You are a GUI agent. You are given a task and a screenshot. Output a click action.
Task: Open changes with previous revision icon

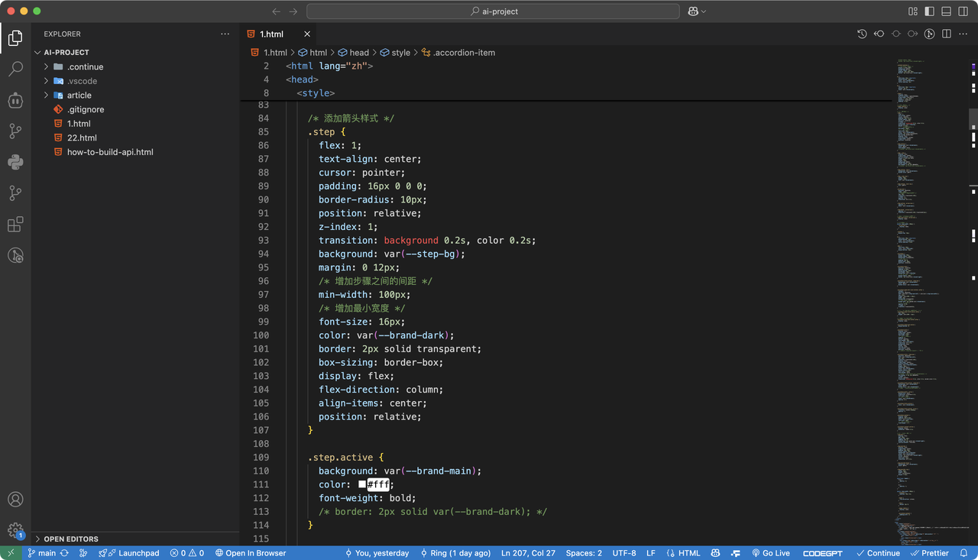(879, 34)
